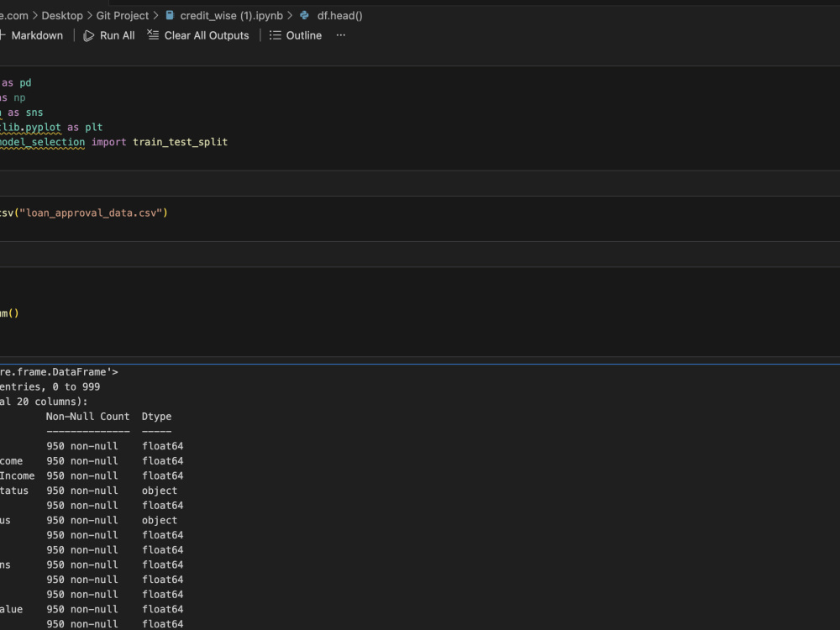Select the Git Project breadcrumb

click(x=122, y=15)
